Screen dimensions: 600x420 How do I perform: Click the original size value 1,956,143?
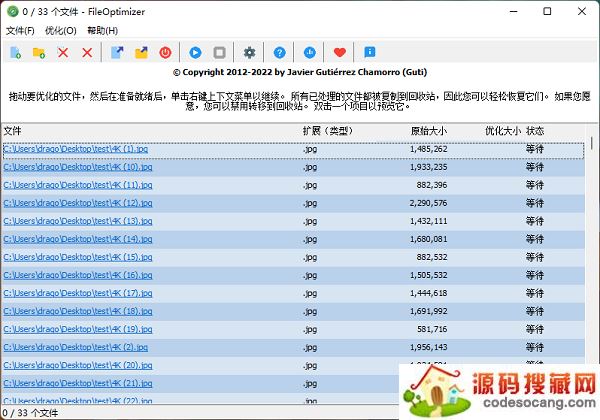(429, 347)
